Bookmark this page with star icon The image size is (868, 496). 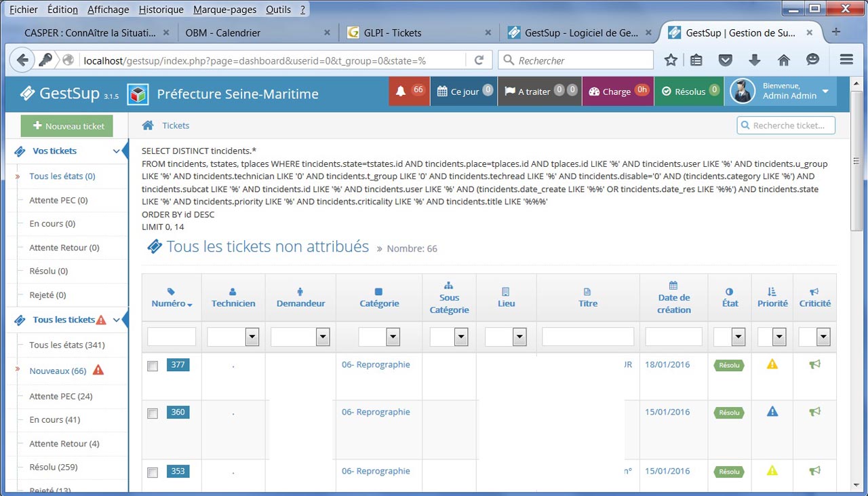671,60
